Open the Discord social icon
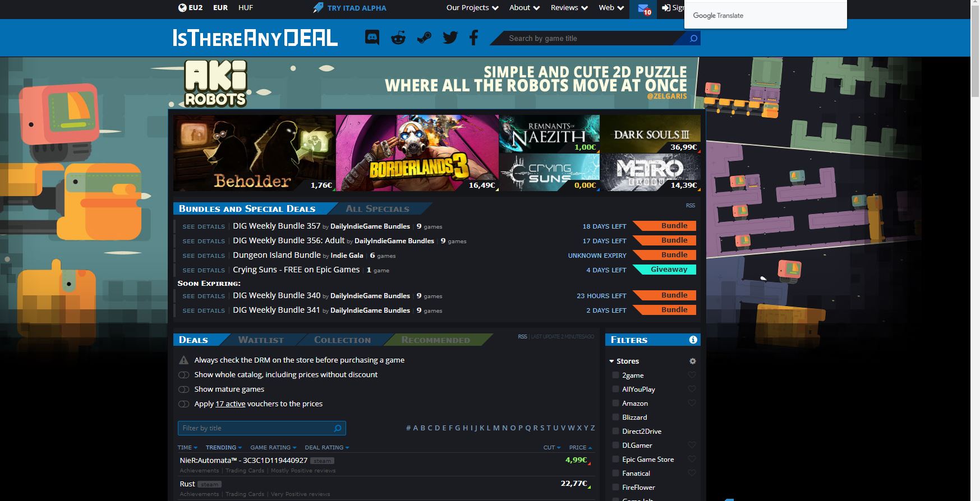Image resolution: width=980 pixels, height=501 pixels. tap(372, 38)
